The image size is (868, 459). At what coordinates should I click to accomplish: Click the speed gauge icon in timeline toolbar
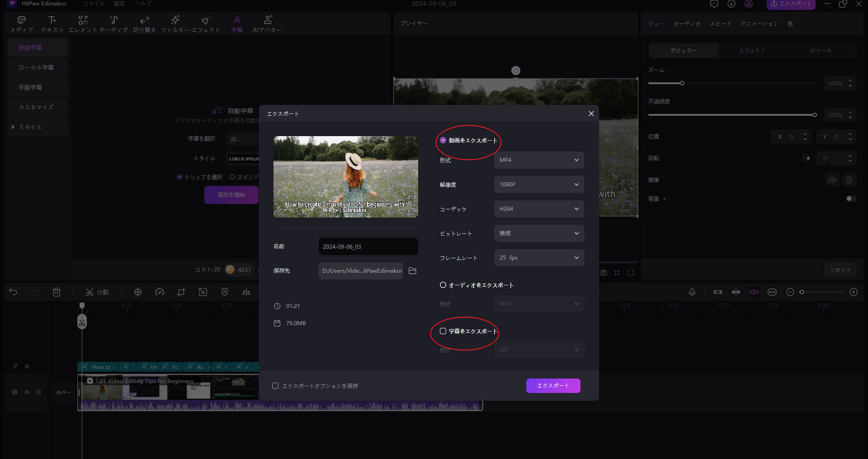160,292
